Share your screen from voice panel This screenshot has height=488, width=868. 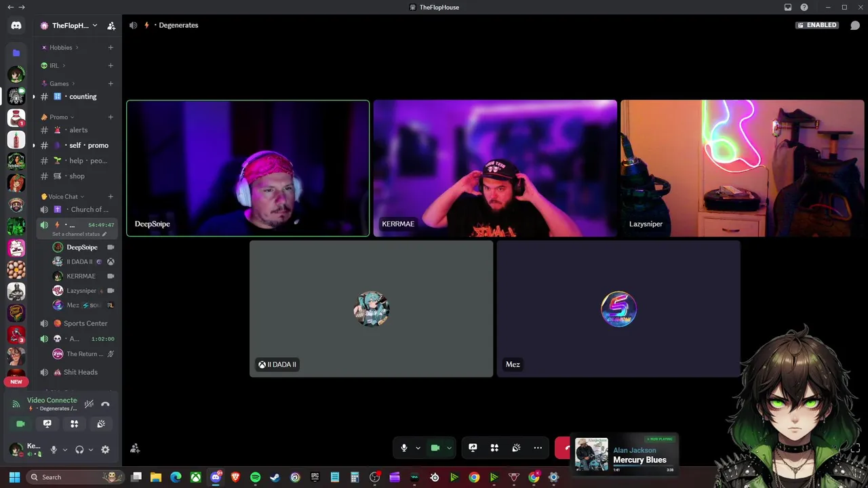(x=47, y=424)
